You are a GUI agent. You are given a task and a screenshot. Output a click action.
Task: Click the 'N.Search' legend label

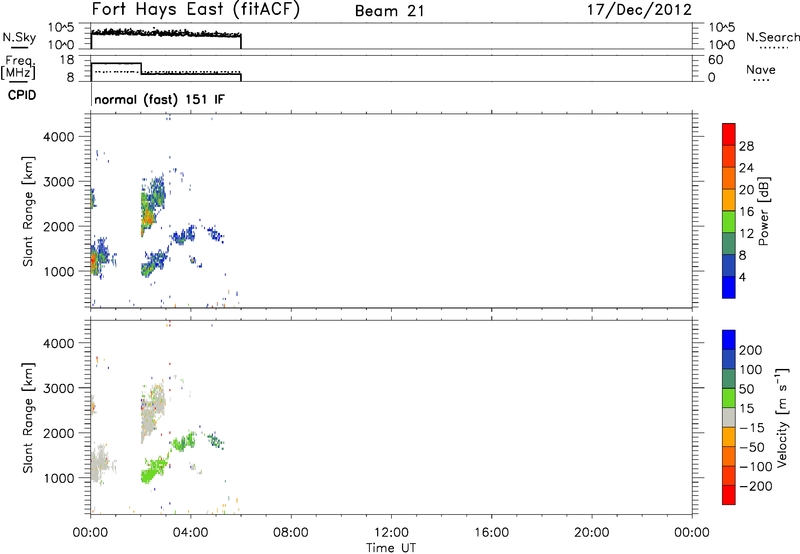click(x=772, y=37)
